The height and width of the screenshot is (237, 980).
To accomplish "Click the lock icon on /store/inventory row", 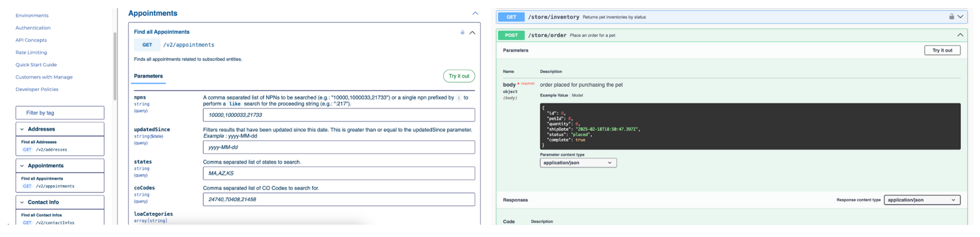I will click(x=951, y=17).
